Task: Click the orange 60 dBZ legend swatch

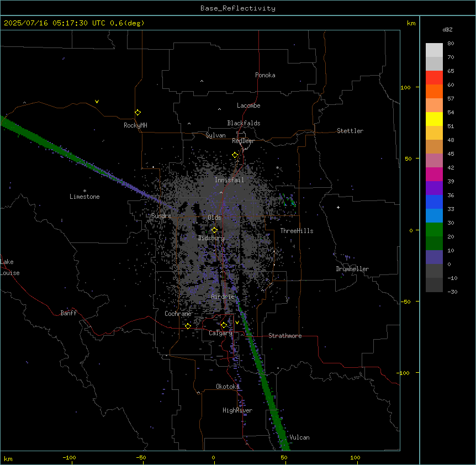Action: point(434,91)
